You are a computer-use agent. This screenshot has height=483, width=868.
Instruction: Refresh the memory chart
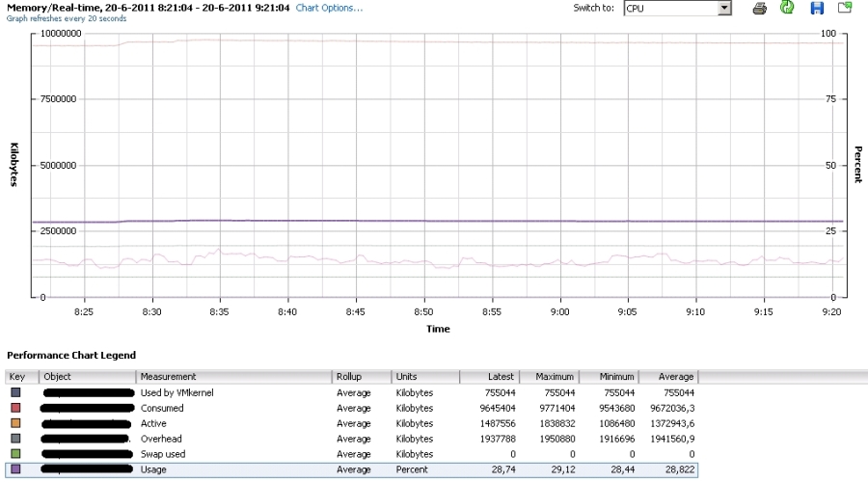(x=787, y=8)
